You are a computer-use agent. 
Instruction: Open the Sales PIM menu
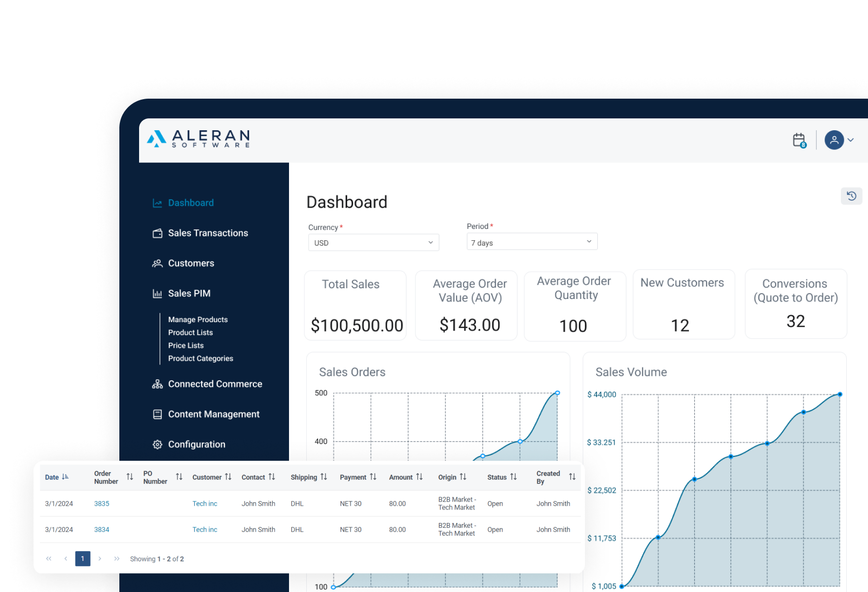(x=189, y=294)
